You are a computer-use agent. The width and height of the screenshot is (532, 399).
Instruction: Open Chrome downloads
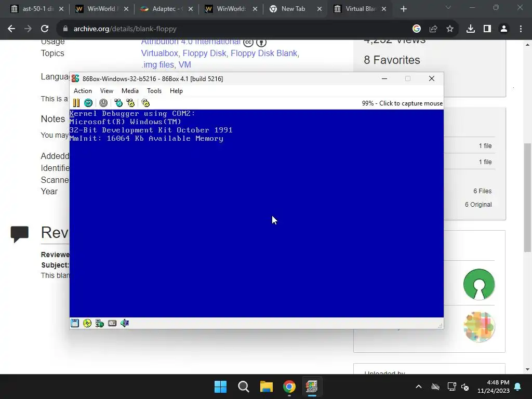click(471, 29)
